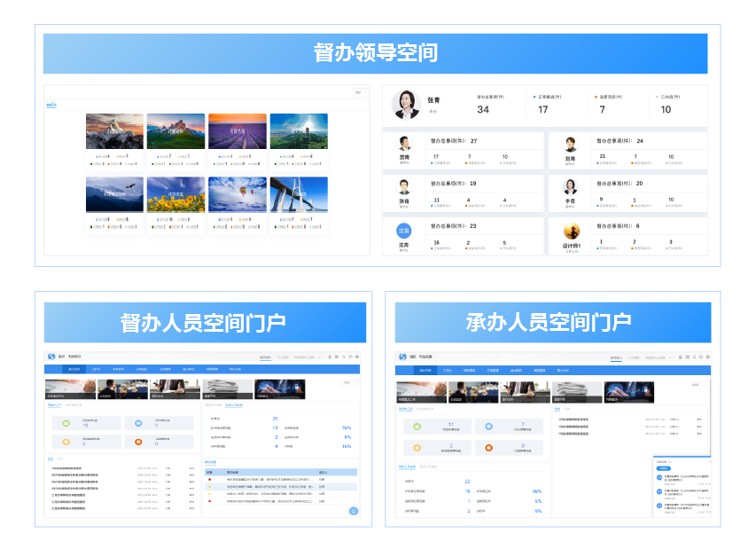Select highlighted yellow-dot row in warning table
The image size is (756, 557).
pos(281,487)
